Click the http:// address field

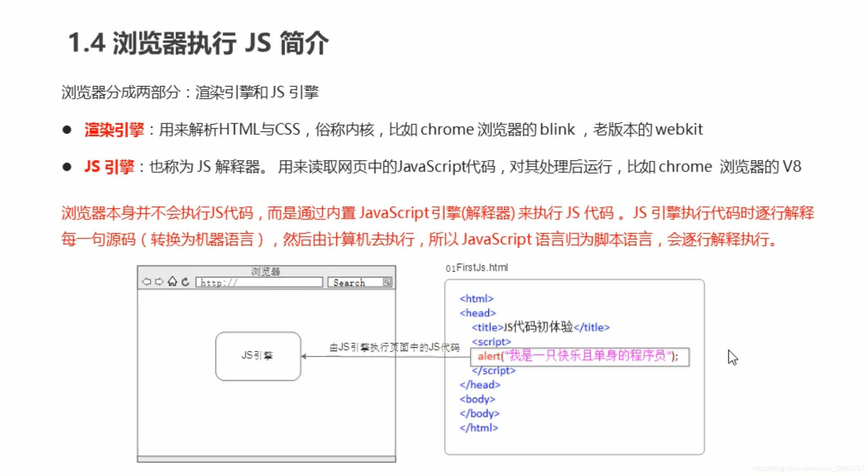tap(259, 282)
